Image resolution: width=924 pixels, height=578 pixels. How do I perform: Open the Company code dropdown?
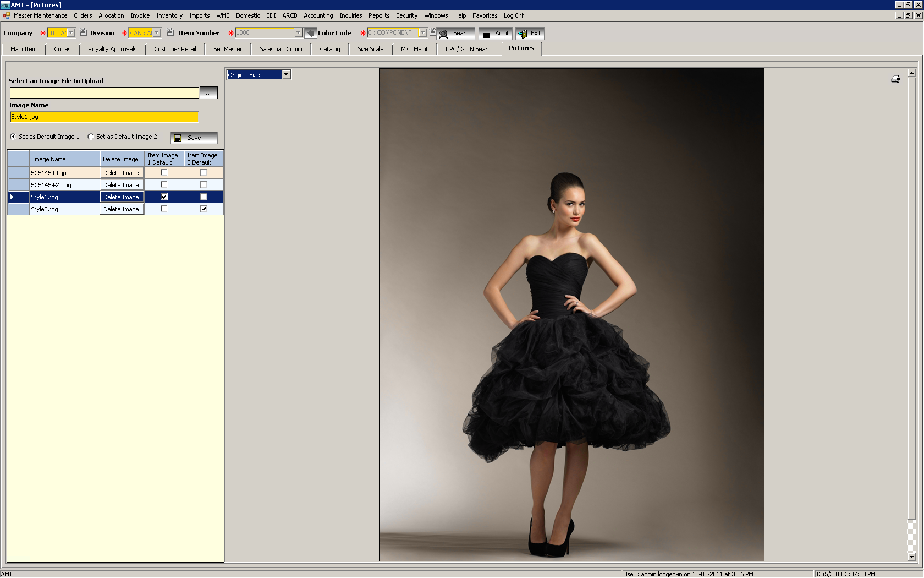70,32
